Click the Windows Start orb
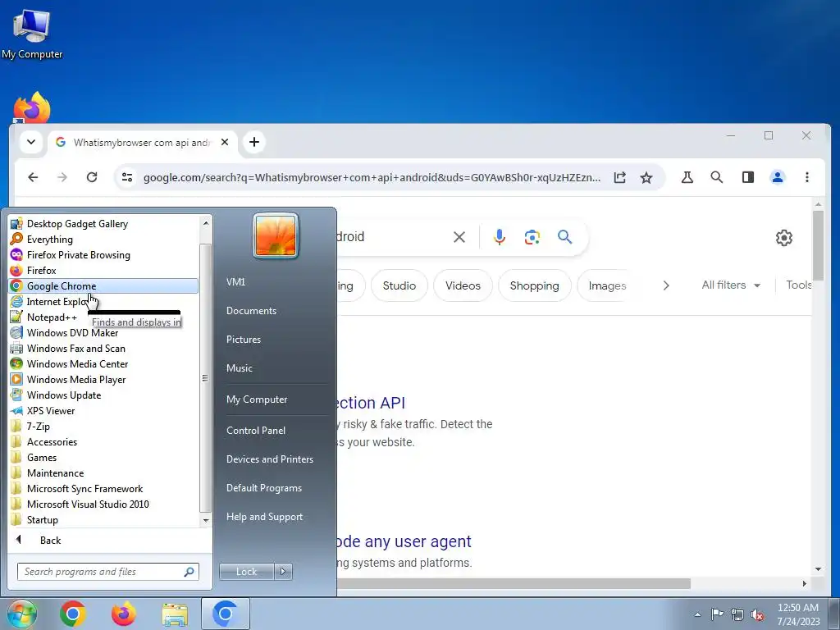The width and height of the screenshot is (840, 630). pos(22,614)
